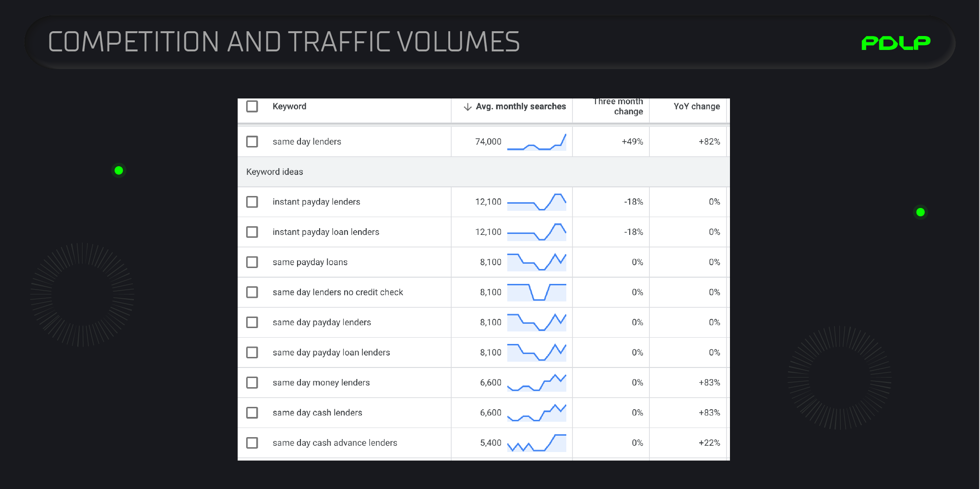Select the 'same day cash lenders' checkbox
This screenshot has height=489, width=980.
pyautogui.click(x=252, y=413)
